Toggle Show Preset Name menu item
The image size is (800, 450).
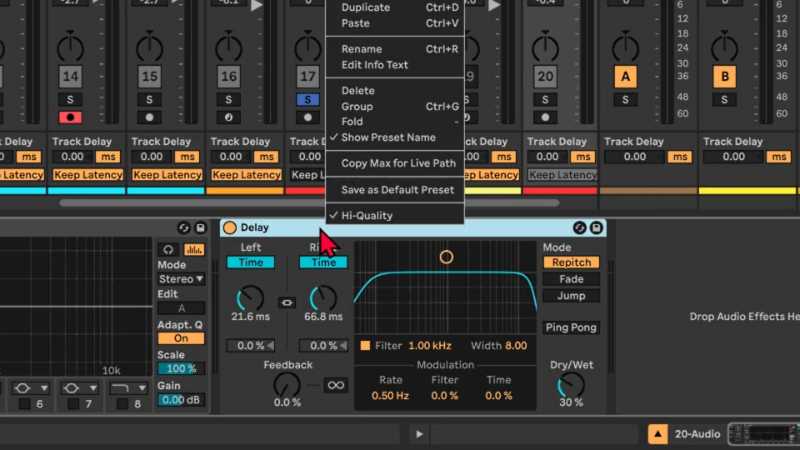(x=395, y=137)
